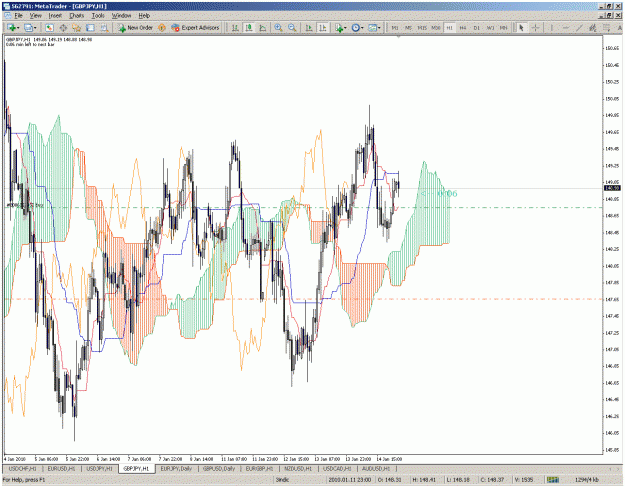Expand the Periods dropdown arrow

(362, 28)
